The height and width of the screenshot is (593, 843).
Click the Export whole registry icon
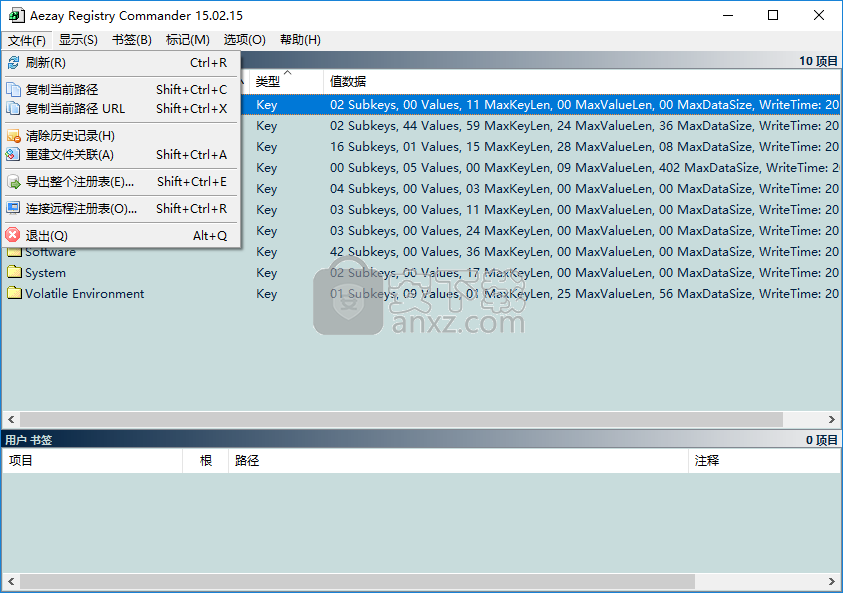tap(13, 182)
